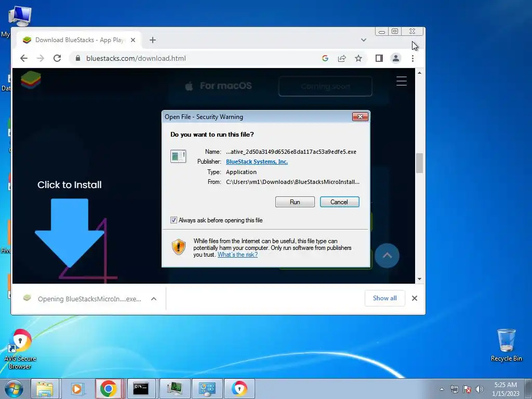Open the BlueStack Systems, Inc. publisher link
Image resolution: width=532 pixels, height=399 pixels.
pos(257,162)
